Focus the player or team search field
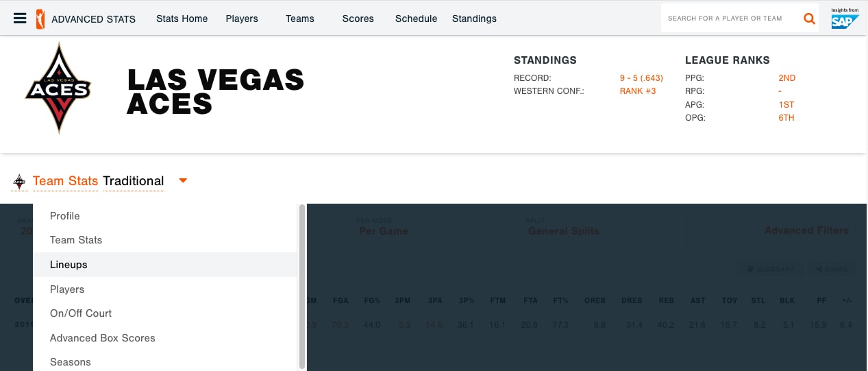 tap(730, 19)
